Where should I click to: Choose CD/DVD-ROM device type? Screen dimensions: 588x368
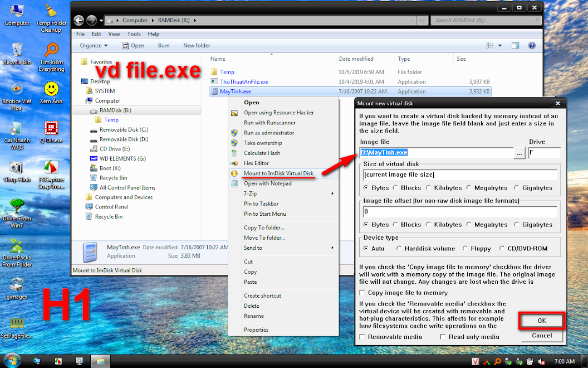pyautogui.click(x=502, y=249)
